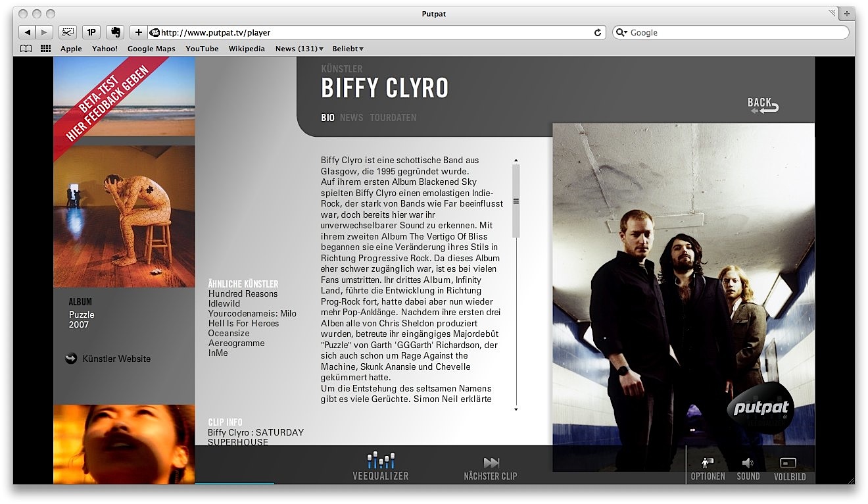Image resolution: width=868 pixels, height=504 pixels.
Task: Go forward with the Safari forward arrow
Action: coord(45,32)
